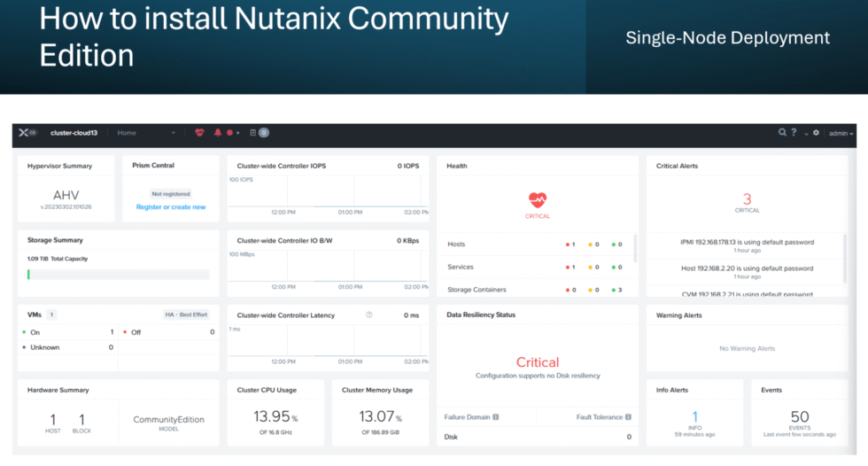
Task: Open the tasks clipboard icon
Action: [253, 133]
